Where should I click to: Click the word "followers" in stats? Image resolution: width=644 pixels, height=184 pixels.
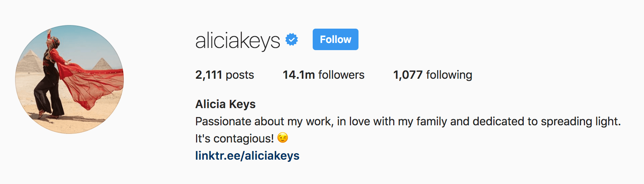pyautogui.click(x=341, y=75)
